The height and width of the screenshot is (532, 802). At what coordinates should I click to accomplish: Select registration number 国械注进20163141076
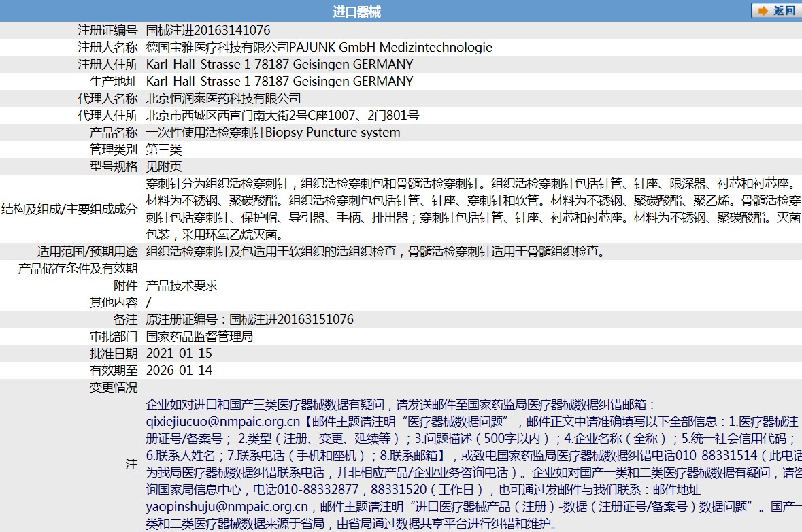click(208, 30)
